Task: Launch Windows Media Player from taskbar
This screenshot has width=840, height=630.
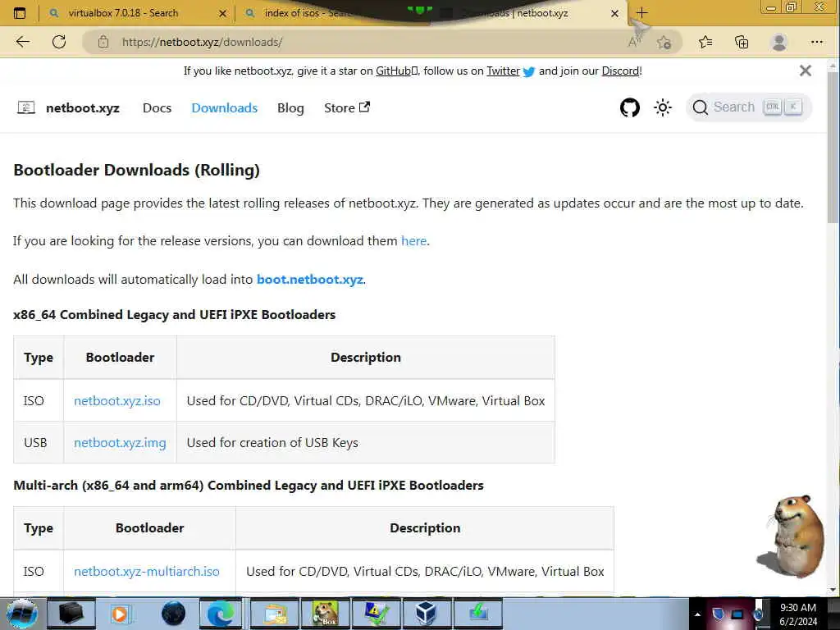Action: click(x=121, y=614)
